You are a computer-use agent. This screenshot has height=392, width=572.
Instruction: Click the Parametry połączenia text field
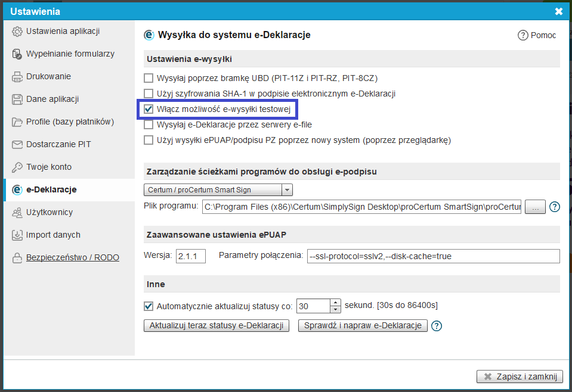pyautogui.click(x=433, y=256)
